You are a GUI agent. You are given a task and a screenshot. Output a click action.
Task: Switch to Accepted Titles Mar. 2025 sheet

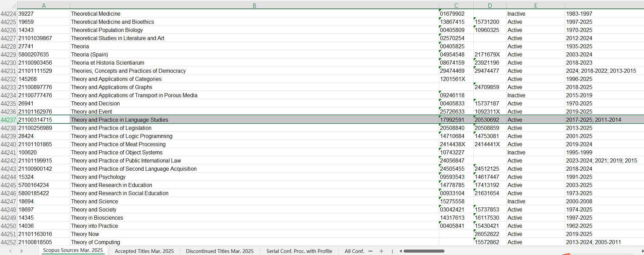(144, 251)
